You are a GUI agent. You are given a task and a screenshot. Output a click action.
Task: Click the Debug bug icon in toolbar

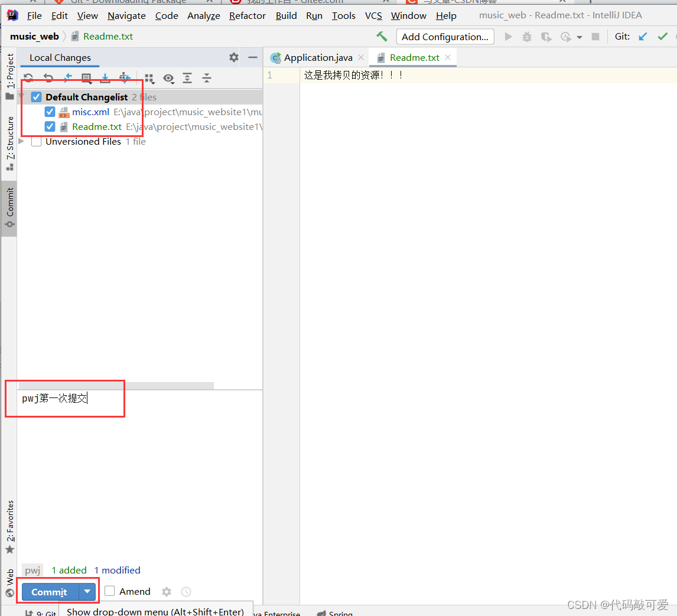pyautogui.click(x=527, y=37)
